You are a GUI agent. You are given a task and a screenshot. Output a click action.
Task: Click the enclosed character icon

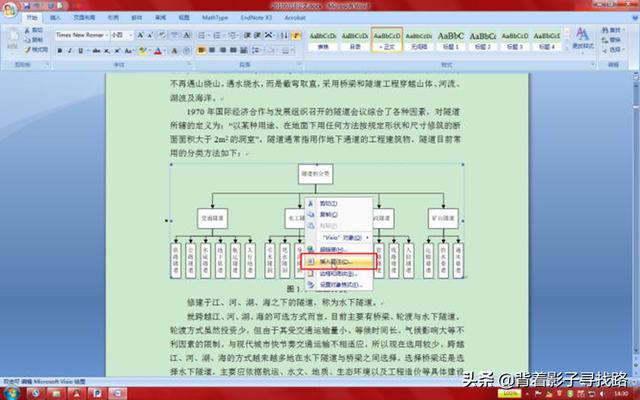coord(187,51)
